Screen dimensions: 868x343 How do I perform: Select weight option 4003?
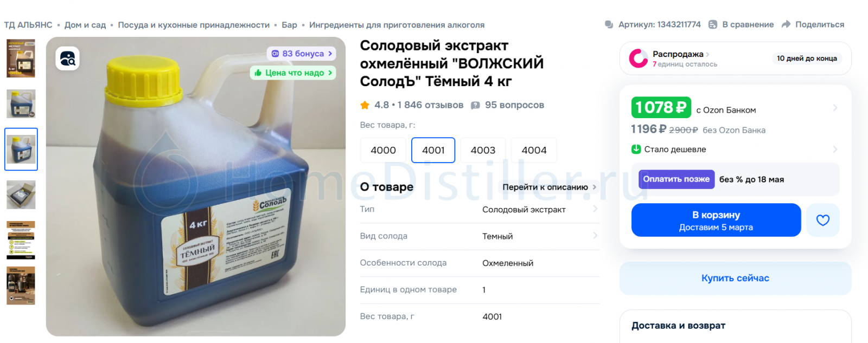483,150
